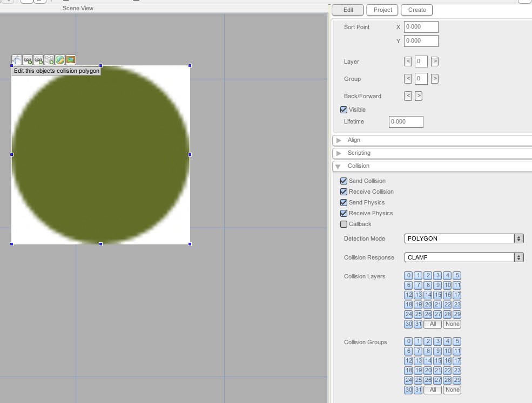This screenshot has width=532, height=403.
Task: Uncheck the Visible checkbox
Action: point(344,110)
